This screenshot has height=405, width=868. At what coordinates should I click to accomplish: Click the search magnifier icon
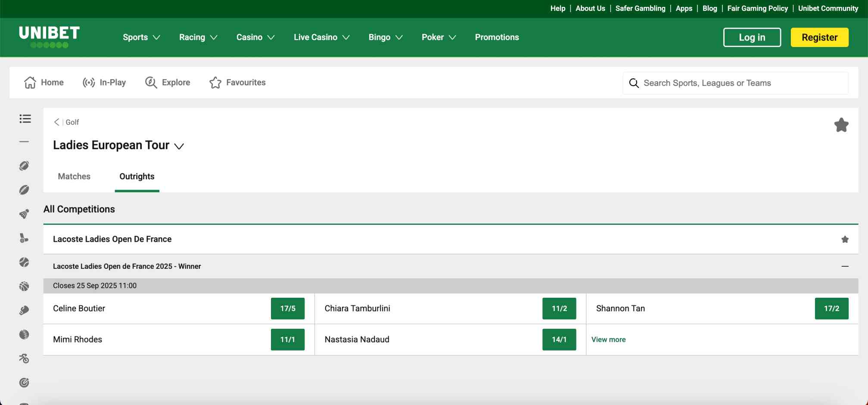coord(634,83)
